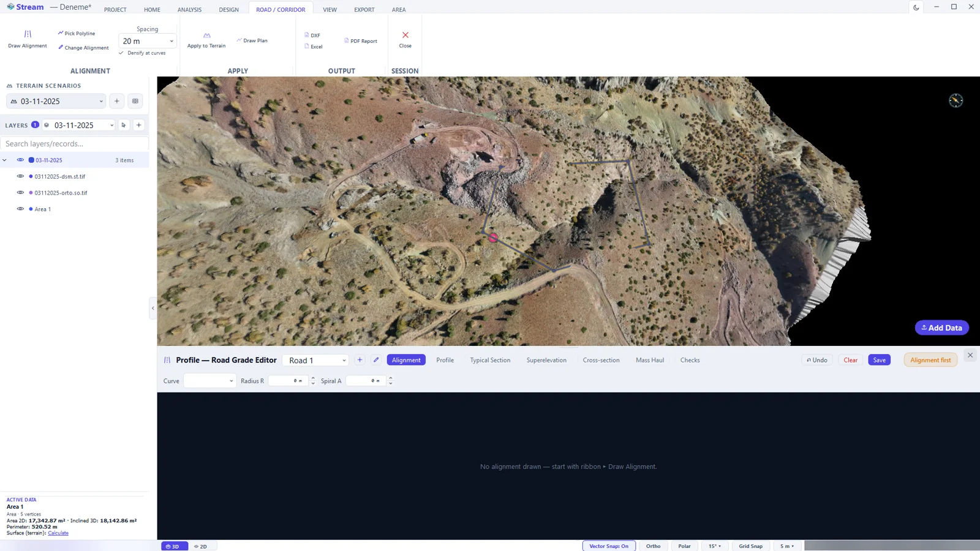
Task: Apply alignment to terrain
Action: pos(206,40)
